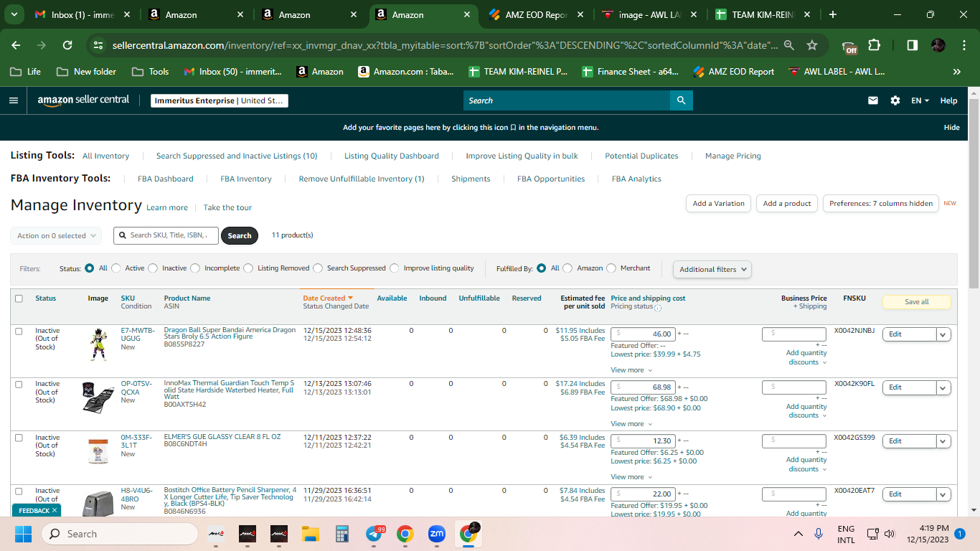980x551 pixels.
Task: Open the browser tab list chevron
Action: coord(16,14)
